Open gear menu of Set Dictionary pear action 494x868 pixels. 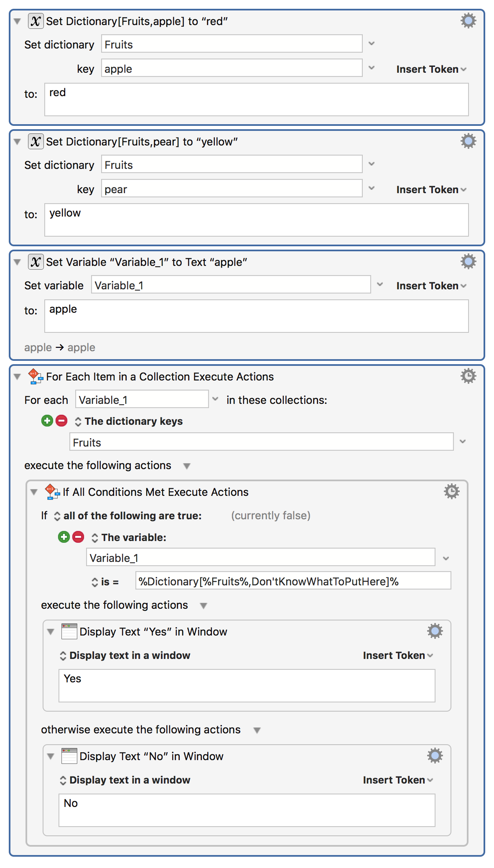tap(468, 141)
